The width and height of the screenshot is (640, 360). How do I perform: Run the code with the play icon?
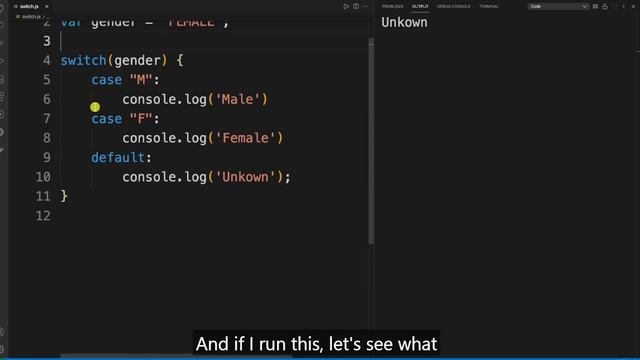coord(346,7)
